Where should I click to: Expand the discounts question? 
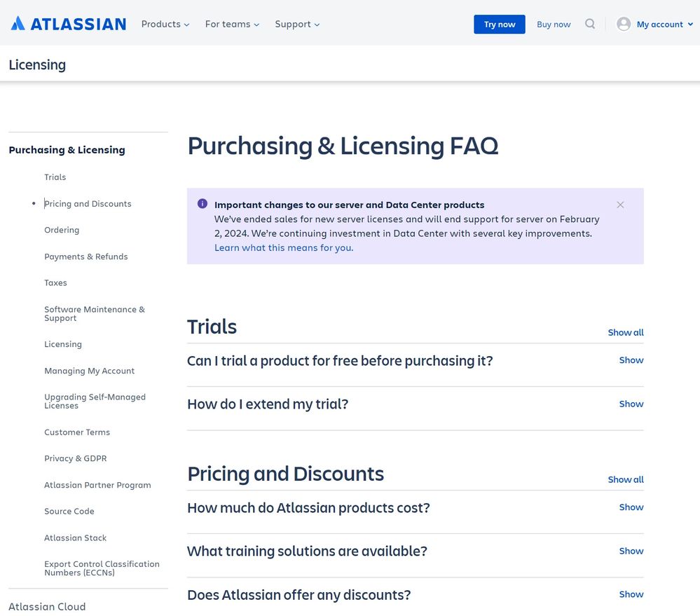click(x=630, y=594)
